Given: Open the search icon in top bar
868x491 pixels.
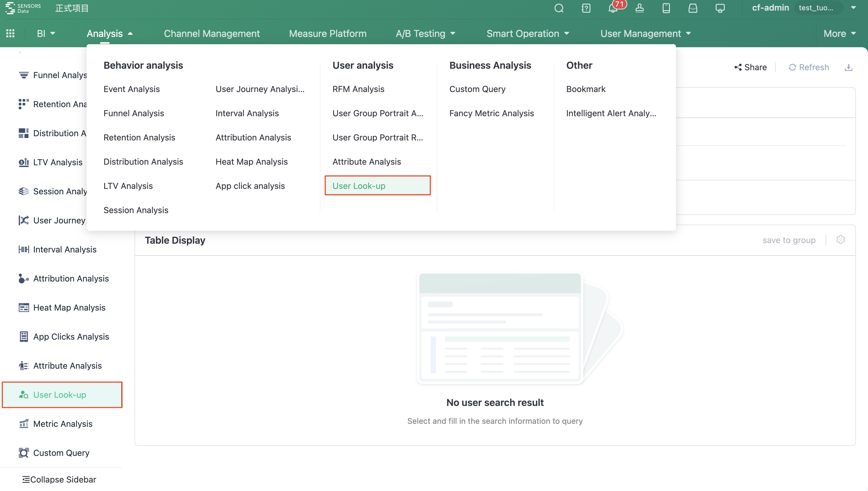Looking at the screenshot, I should pos(559,8).
